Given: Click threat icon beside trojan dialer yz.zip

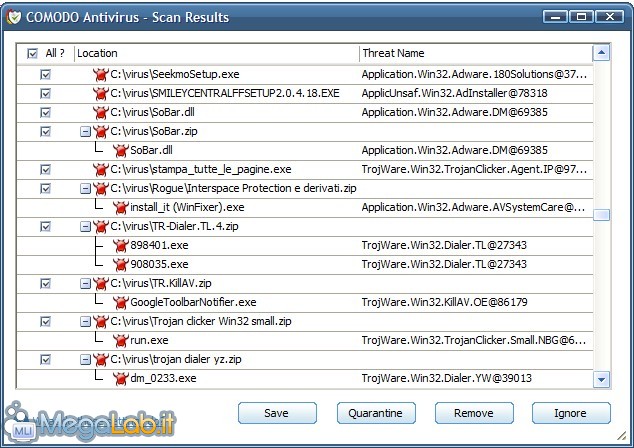Looking at the screenshot, I should (x=101, y=359).
